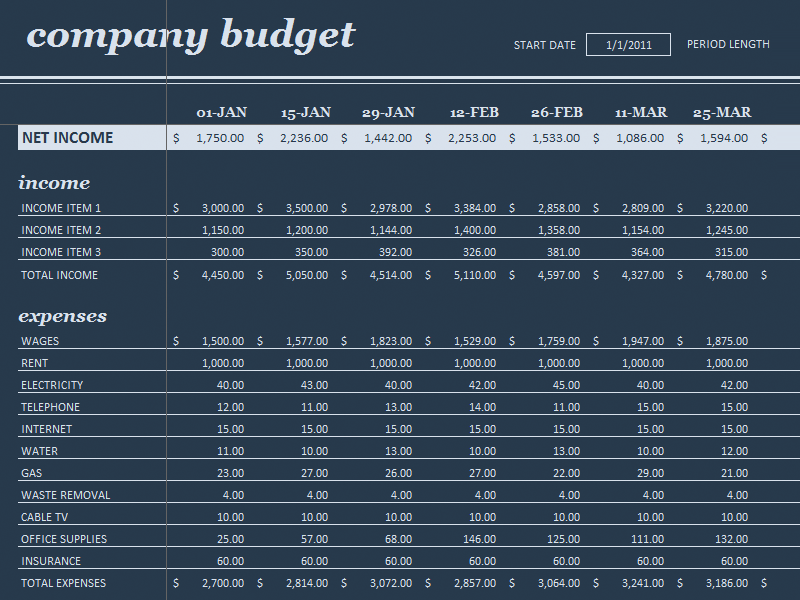Click the WASTE REMOVAL row label
The image size is (800, 600).
65,495
